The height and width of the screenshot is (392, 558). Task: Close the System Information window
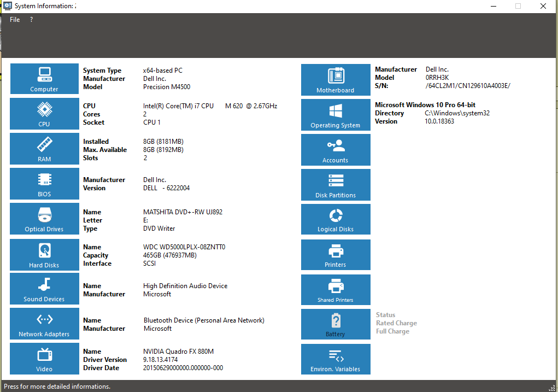(x=543, y=6)
